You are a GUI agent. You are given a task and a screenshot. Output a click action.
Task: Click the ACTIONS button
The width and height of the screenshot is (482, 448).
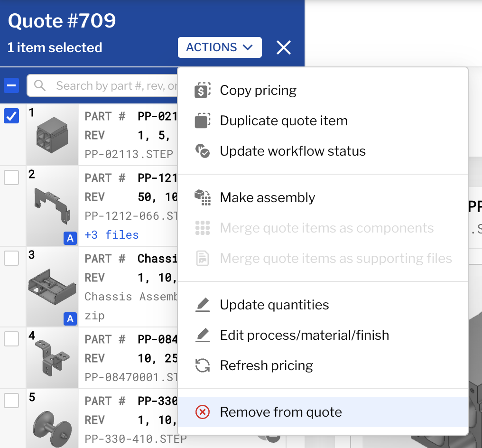coord(220,47)
